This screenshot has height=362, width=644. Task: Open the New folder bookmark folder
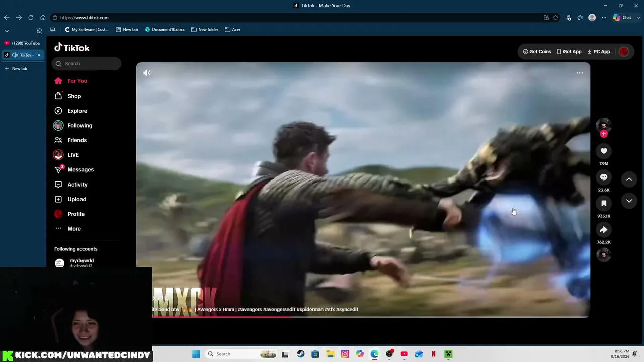(x=205, y=30)
